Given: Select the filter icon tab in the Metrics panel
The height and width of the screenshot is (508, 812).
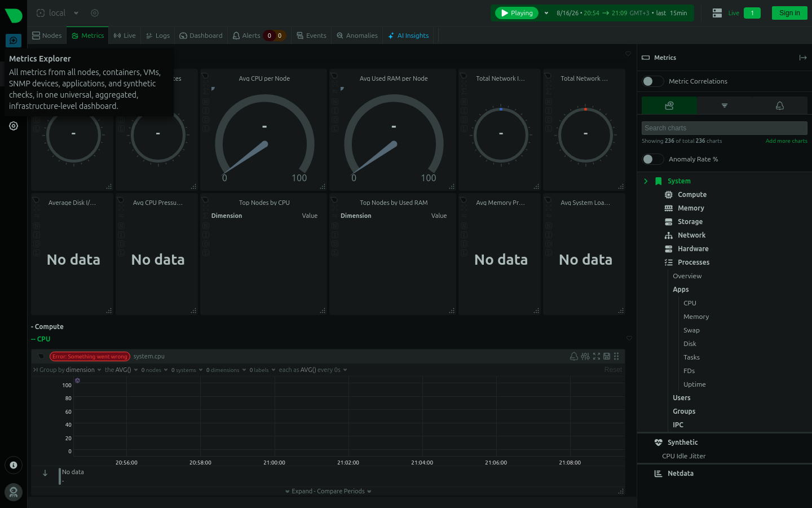Looking at the screenshot, I should pyautogui.click(x=725, y=106).
